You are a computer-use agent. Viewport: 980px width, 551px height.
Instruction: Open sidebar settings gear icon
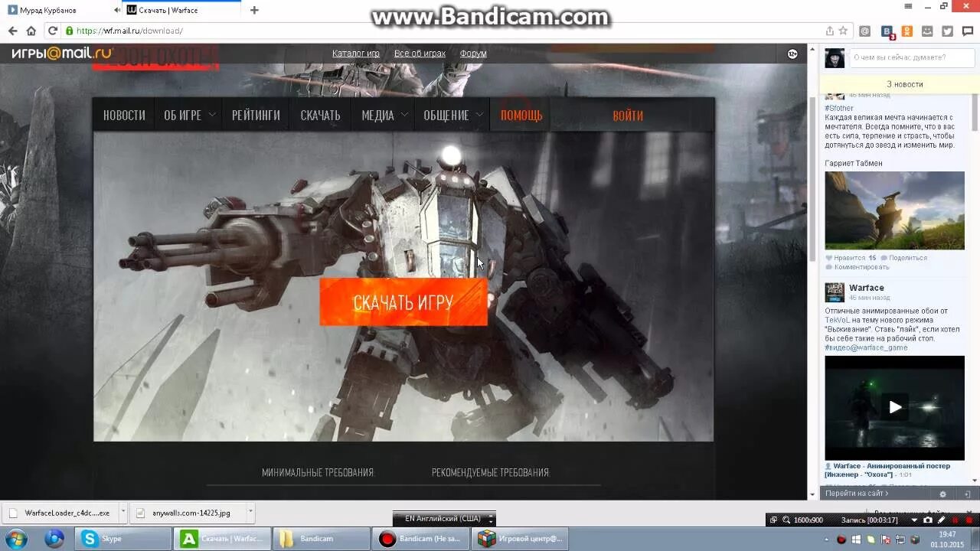(x=942, y=494)
